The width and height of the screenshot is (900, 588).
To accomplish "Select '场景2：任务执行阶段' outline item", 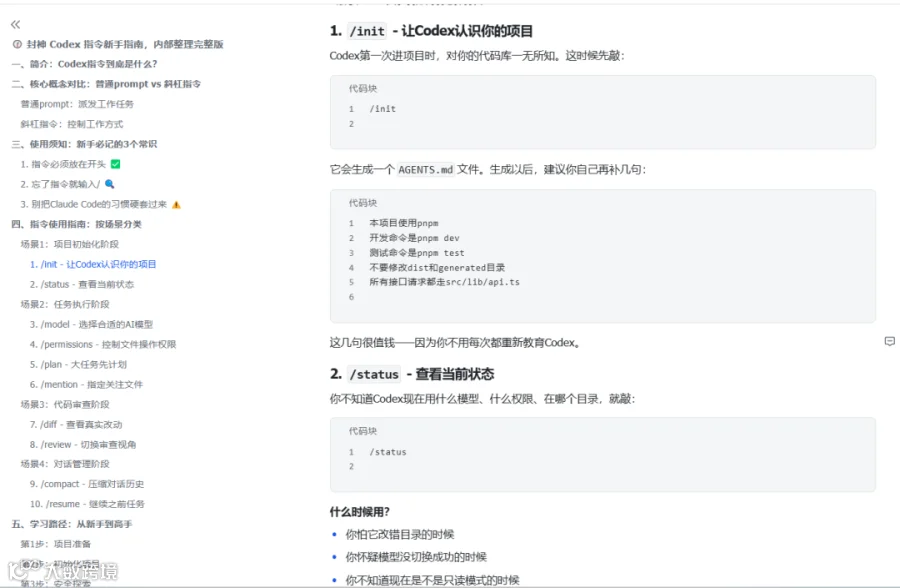I will (65, 304).
